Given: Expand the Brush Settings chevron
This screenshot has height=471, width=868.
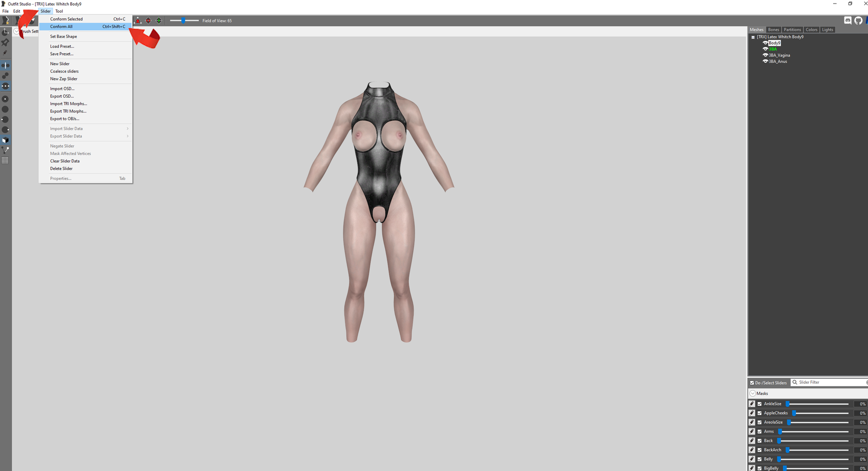Looking at the screenshot, I should 16,31.
